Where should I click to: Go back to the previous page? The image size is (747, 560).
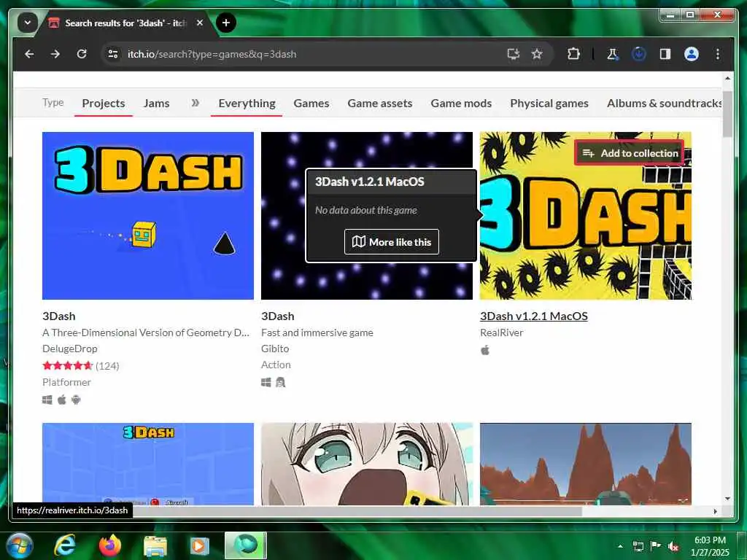[29, 54]
